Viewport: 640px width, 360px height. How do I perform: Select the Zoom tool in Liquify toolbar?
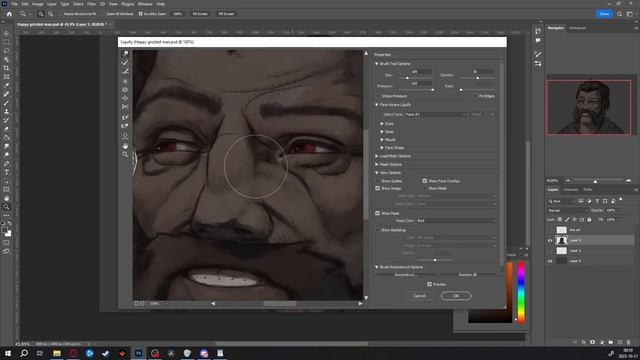[125, 155]
